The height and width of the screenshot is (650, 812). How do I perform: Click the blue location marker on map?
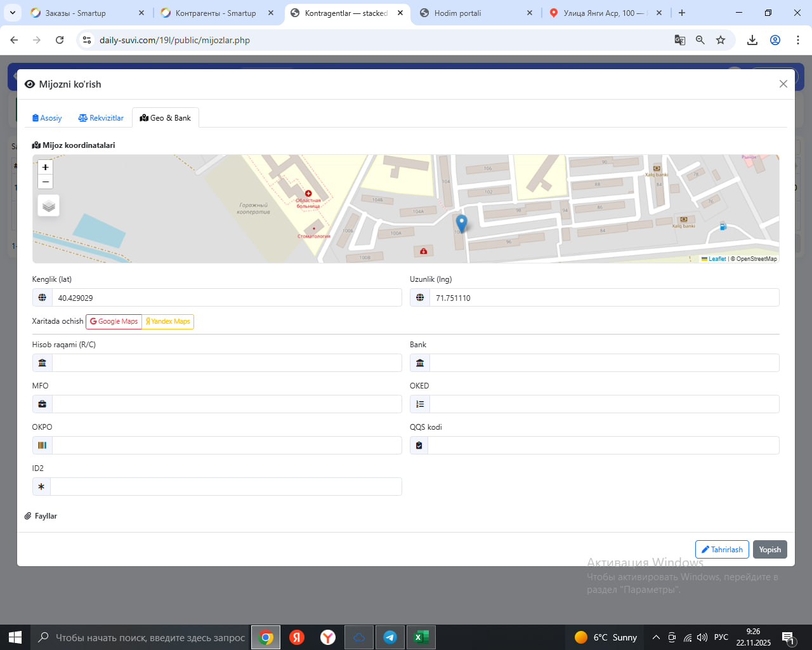click(461, 223)
